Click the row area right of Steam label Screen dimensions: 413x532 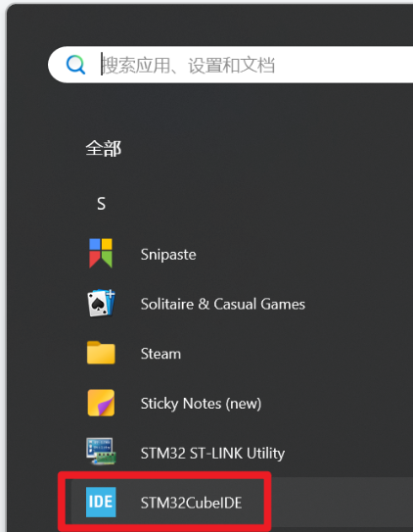298,354
